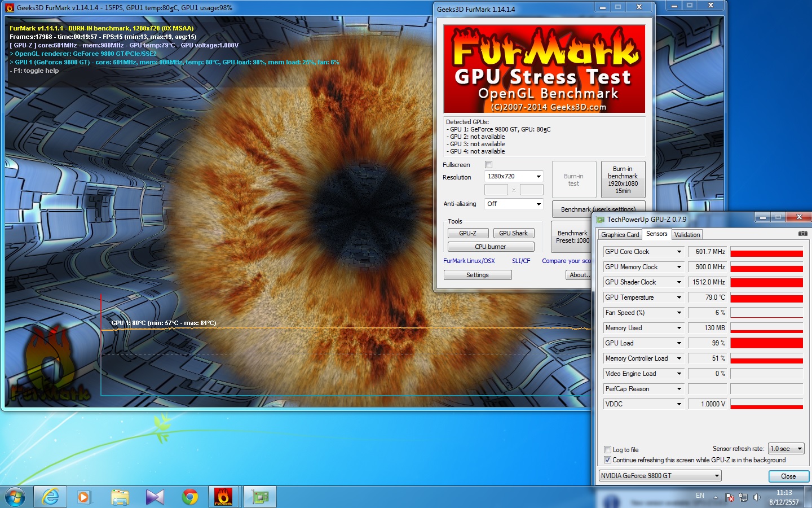
Task: Click the FurMark render window title icon
Action: [10, 8]
